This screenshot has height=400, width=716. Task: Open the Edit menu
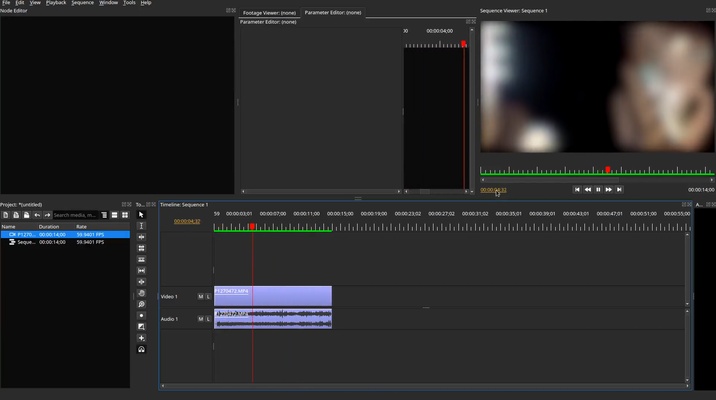(x=20, y=3)
